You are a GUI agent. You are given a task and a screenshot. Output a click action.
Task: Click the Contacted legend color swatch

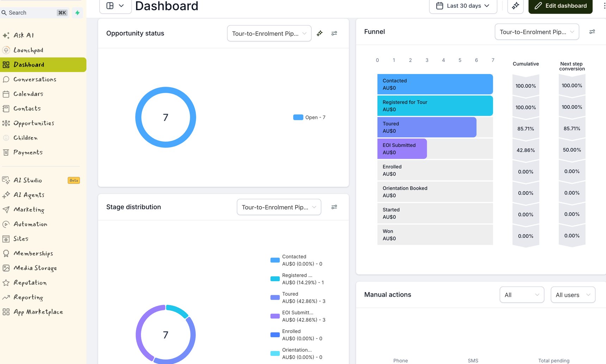click(275, 260)
